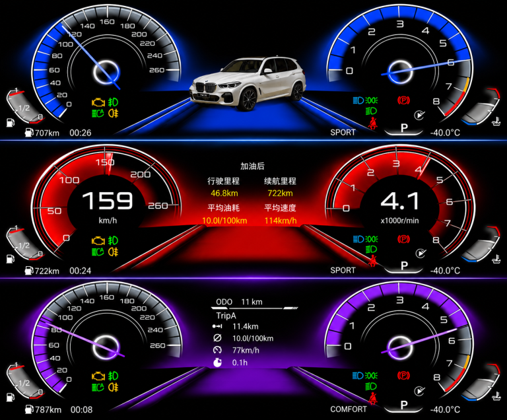This screenshot has width=507, height=420.
Task: Click stopwatch icon beside 0.1h
Action: [x=218, y=363]
